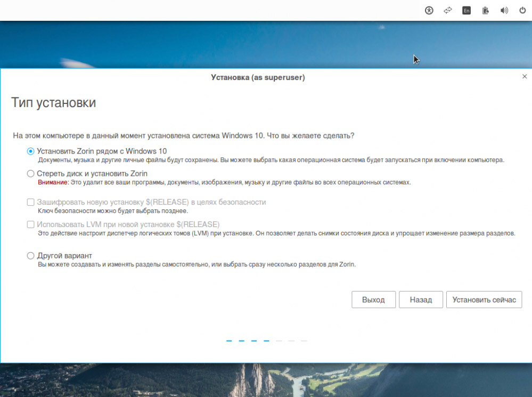Click the Назад button
Viewport: 532px width, 397px height.
pyautogui.click(x=421, y=299)
